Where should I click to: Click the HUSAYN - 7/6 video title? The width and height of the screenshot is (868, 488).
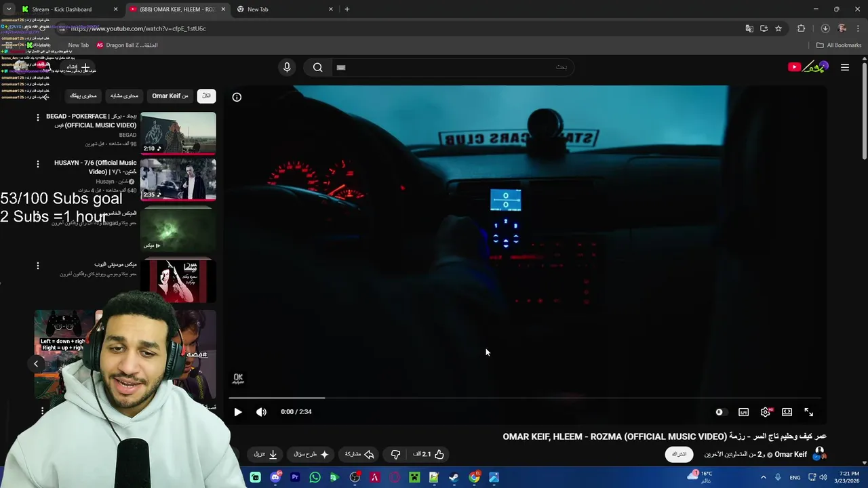(x=96, y=167)
